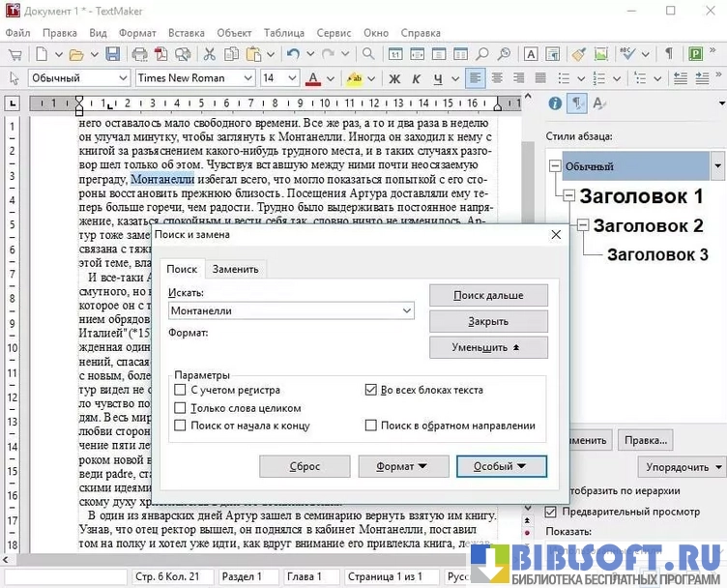Open the Таблица menu

click(283, 32)
